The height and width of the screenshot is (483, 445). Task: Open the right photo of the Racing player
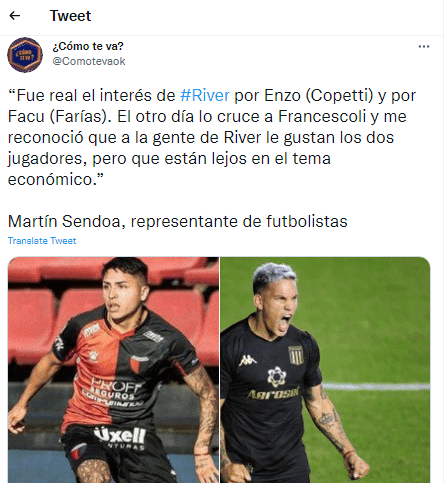[325, 370]
